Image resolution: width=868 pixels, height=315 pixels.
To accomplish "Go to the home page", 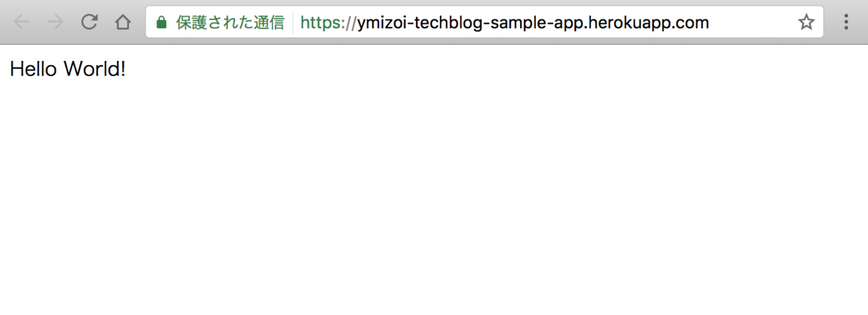I will [x=123, y=22].
